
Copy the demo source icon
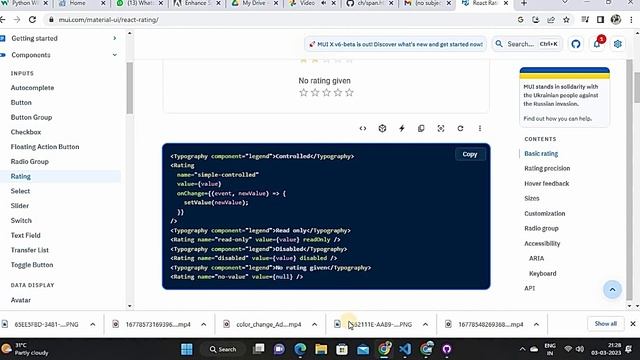[421, 129]
